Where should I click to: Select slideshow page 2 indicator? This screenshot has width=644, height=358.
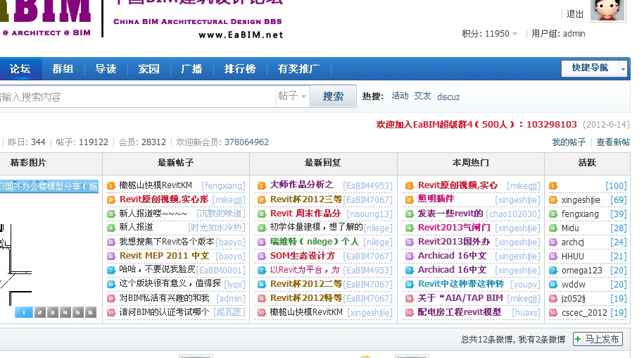coord(39,312)
